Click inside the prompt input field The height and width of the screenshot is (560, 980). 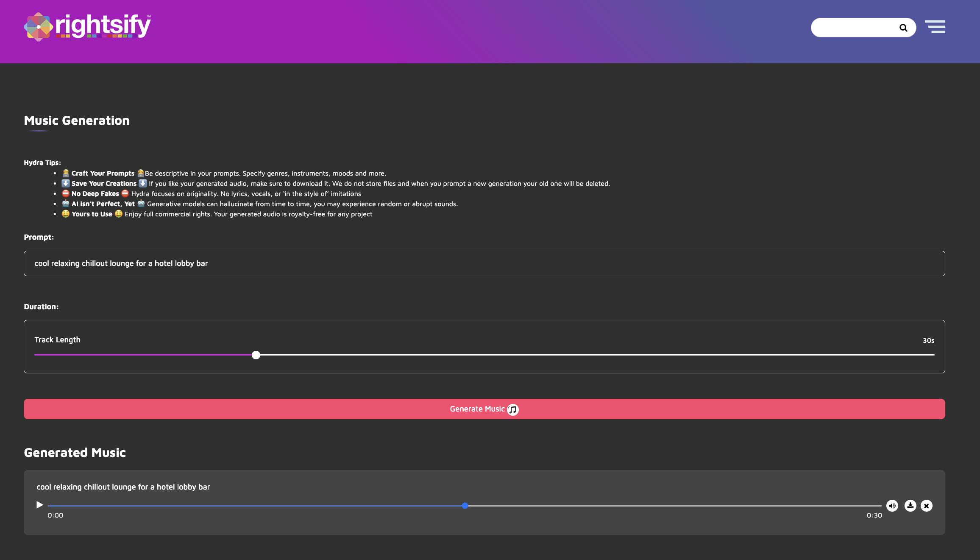coord(484,263)
